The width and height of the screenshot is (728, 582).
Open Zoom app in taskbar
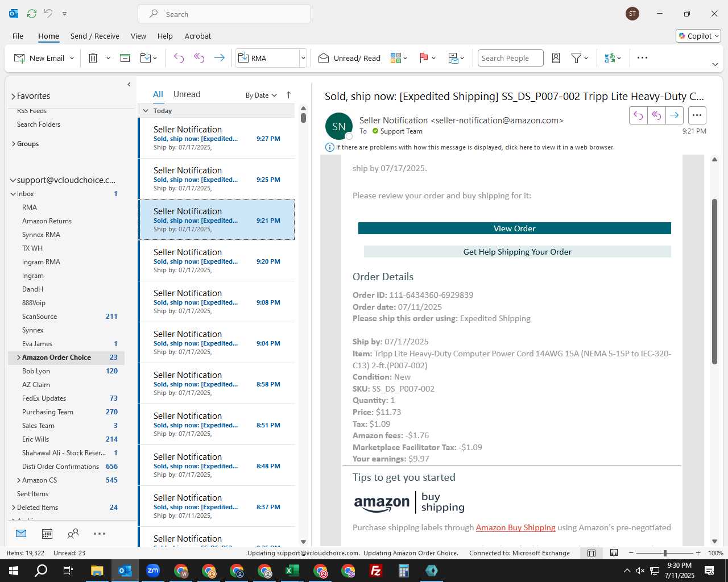153,571
